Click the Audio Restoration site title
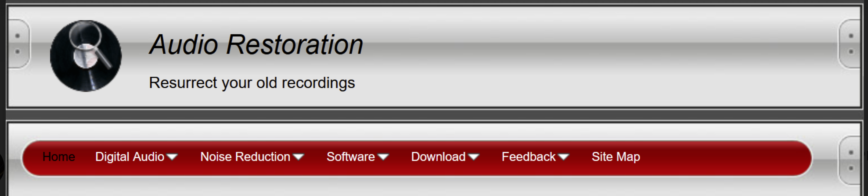This screenshot has height=196, width=868. (256, 45)
